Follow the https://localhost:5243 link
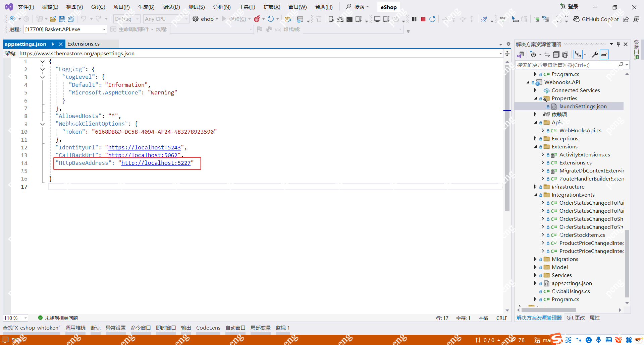This screenshot has width=644, height=345. point(145,147)
